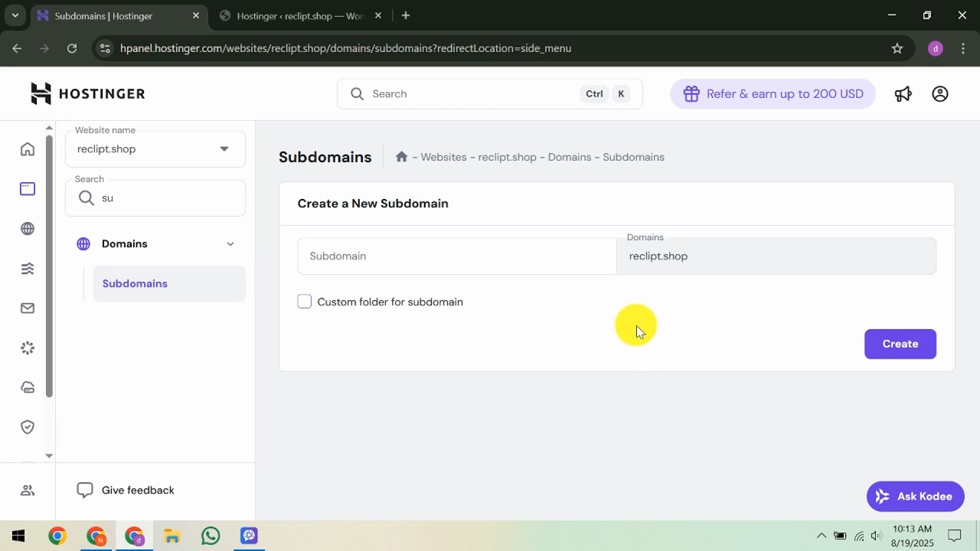Open Ask Kodee assistant

pyautogui.click(x=916, y=496)
